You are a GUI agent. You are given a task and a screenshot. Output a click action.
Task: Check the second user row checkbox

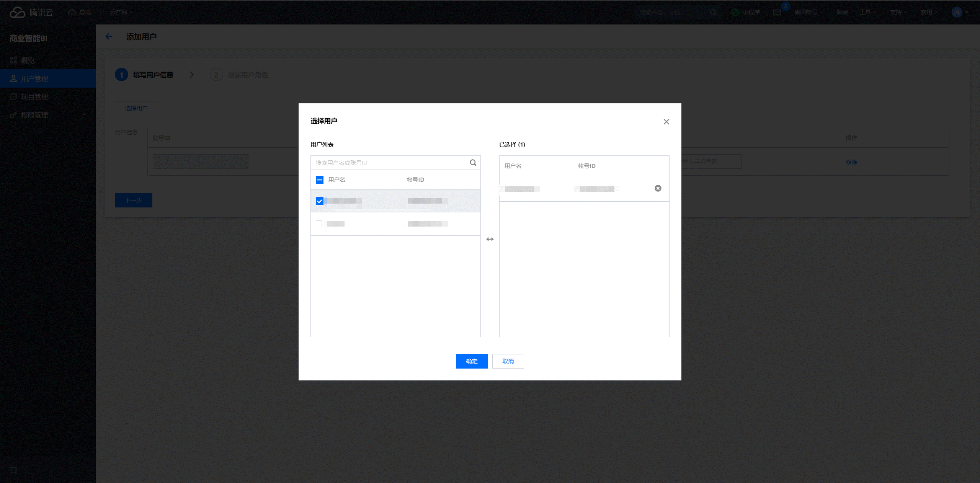[319, 224]
